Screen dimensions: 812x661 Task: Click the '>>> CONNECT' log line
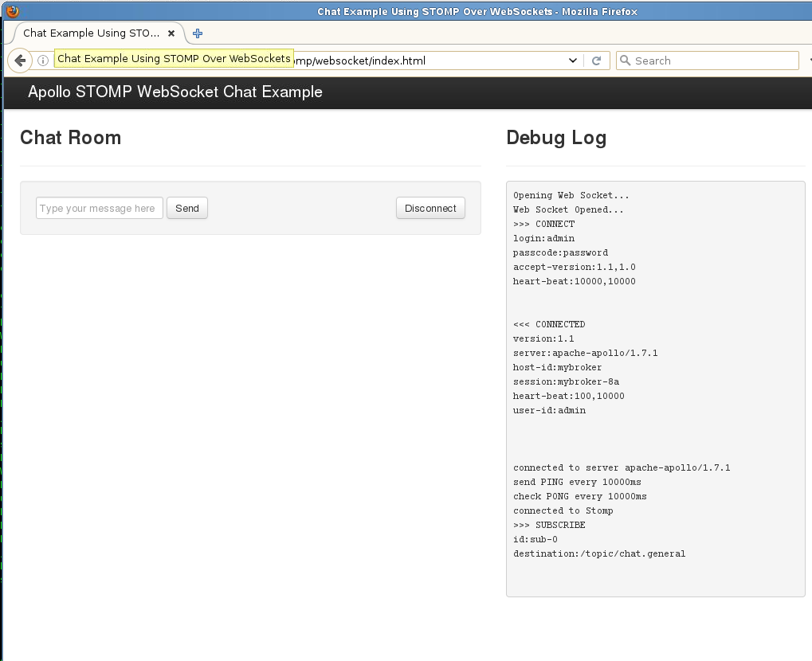click(543, 224)
